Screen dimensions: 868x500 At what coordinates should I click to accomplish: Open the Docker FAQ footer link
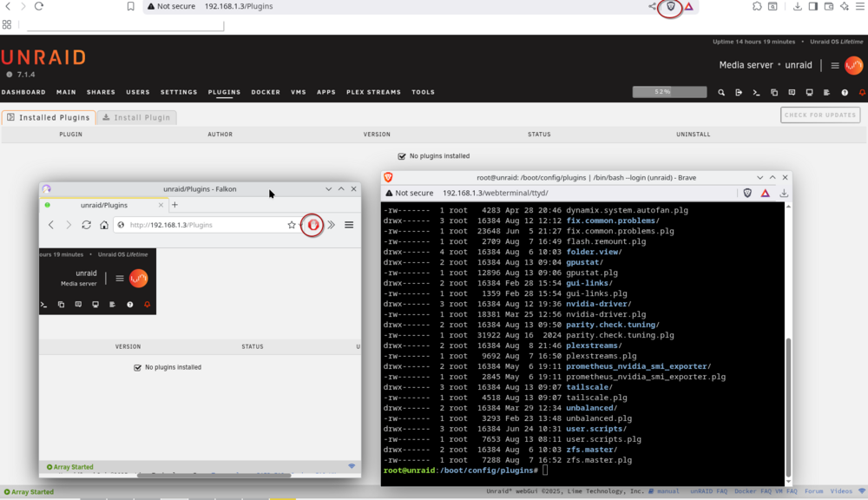(753, 491)
